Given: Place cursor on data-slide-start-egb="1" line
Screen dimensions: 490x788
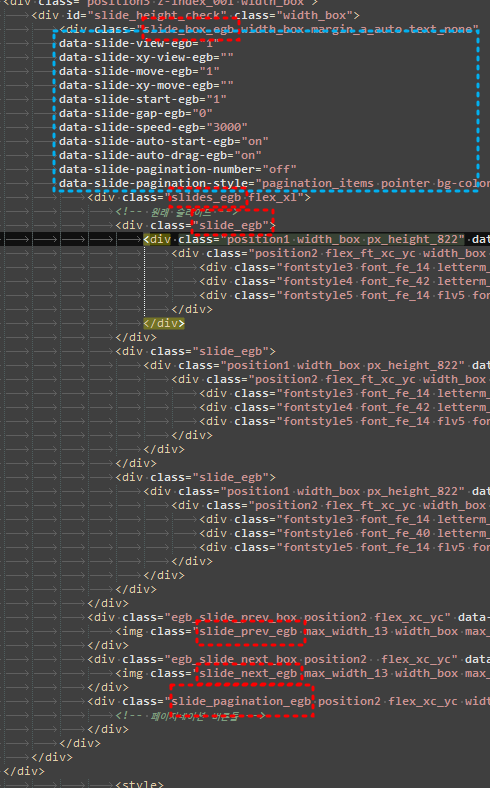Looking at the screenshot, I should point(143,100).
